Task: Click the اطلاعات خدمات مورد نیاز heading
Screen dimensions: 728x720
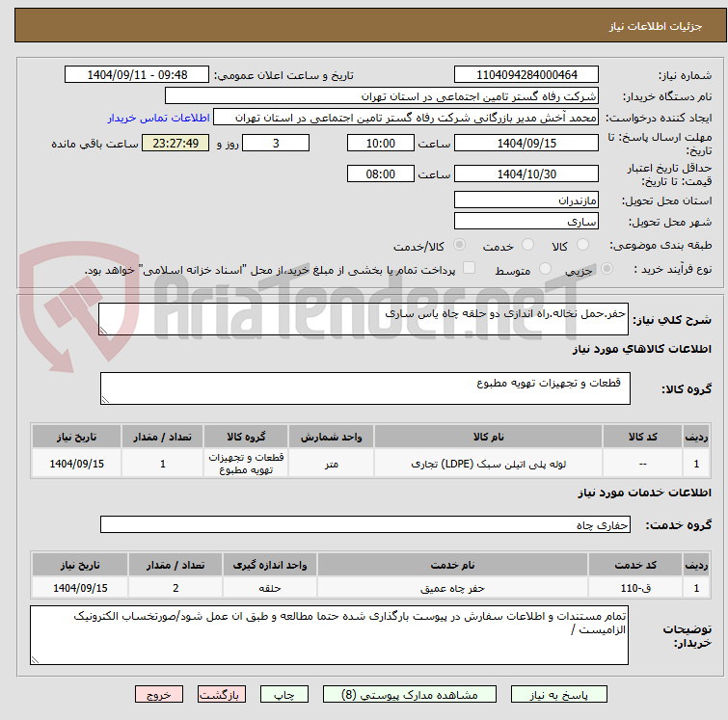Action: click(644, 493)
